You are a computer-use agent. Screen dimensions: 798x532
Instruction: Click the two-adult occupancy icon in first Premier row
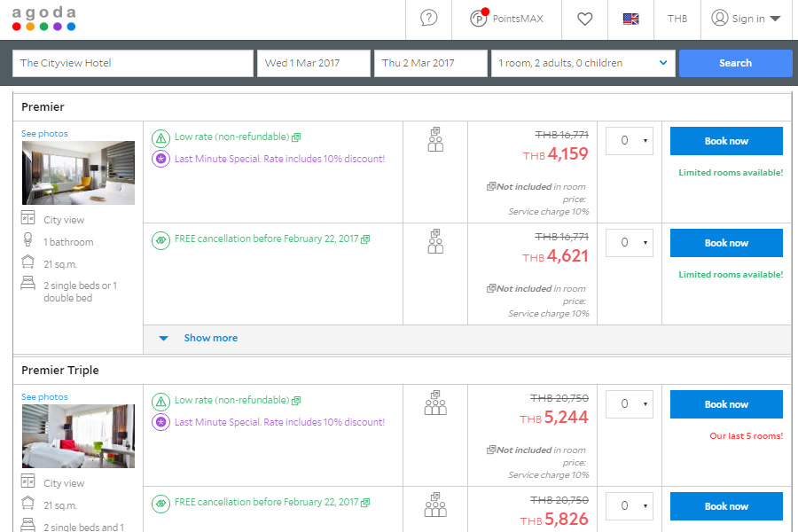434,139
